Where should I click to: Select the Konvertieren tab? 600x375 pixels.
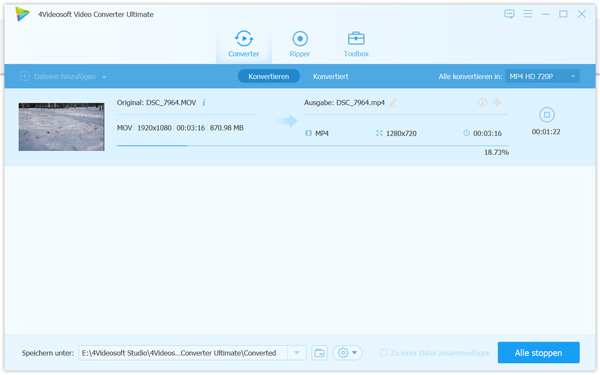tap(269, 76)
